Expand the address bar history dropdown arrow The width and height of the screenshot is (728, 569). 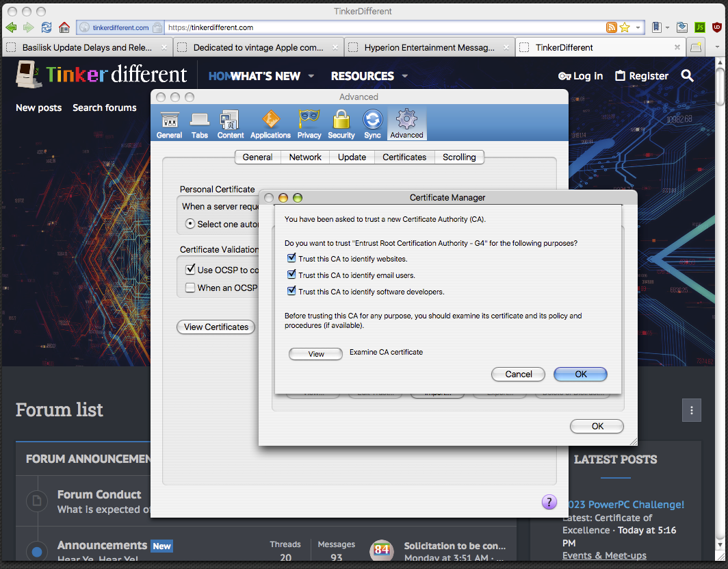click(x=638, y=27)
